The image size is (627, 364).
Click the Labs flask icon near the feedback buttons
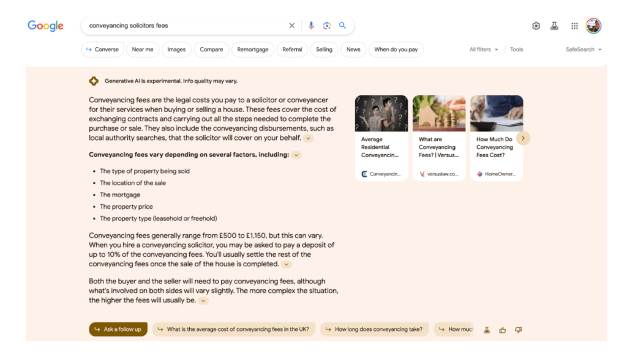point(486,329)
